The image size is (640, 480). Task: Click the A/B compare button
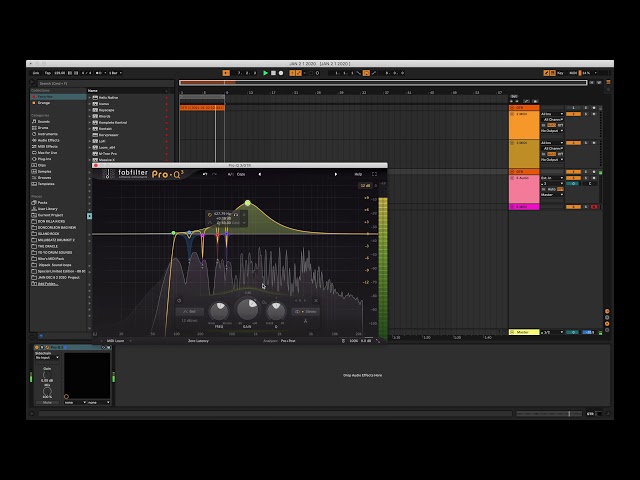230,174
